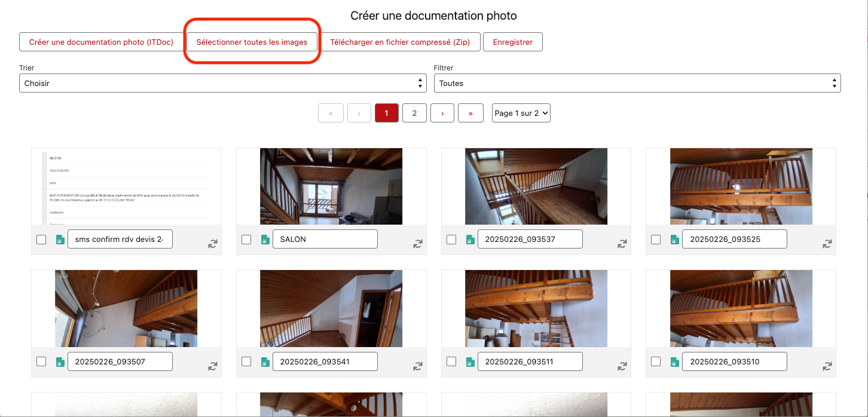
Task: Open the 20250226_093537 photo thumbnail
Action: click(x=536, y=186)
